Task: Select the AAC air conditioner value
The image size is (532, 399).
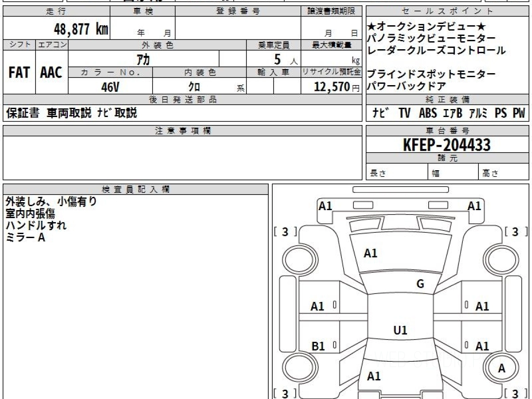Action: pyautogui.click(x=52, y=73)
